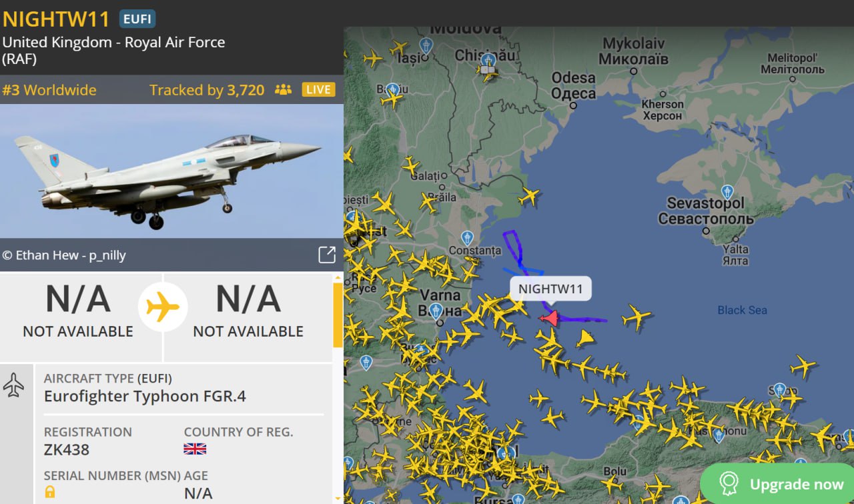Click the LIVE badge
Viewport: 854px width, 504px height.
[318, 90]
